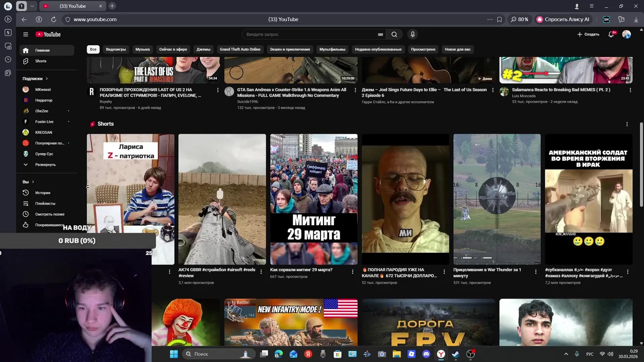Open the Luis Moncada channel link
Screen dimensions: 644x362
[523, 96]
